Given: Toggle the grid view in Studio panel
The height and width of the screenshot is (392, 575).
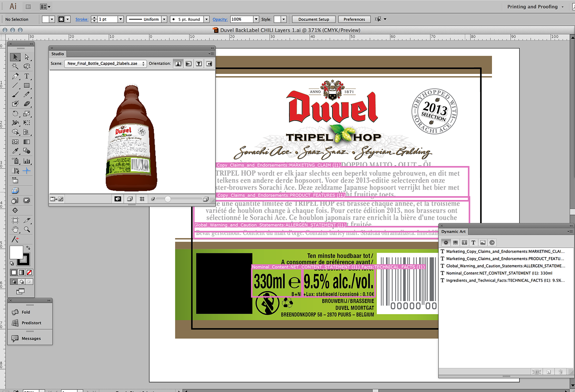Looking at the screenshot, I should pos(142,199).
